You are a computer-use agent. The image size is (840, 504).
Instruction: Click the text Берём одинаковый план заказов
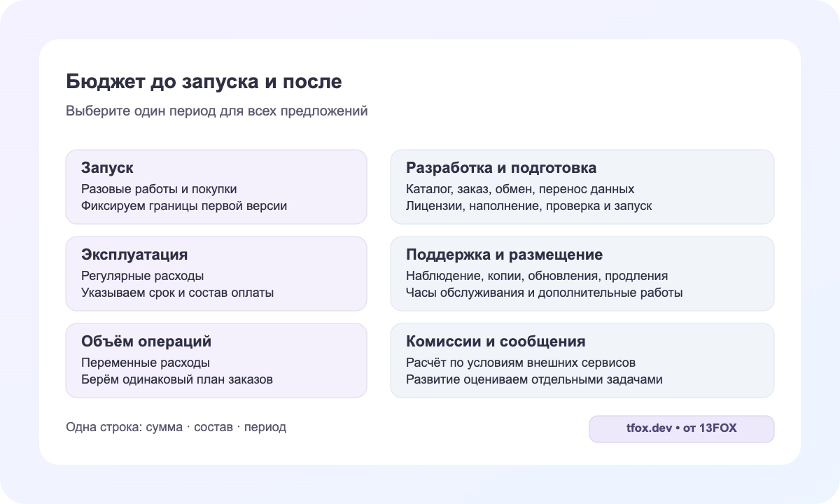click(177, 379)
